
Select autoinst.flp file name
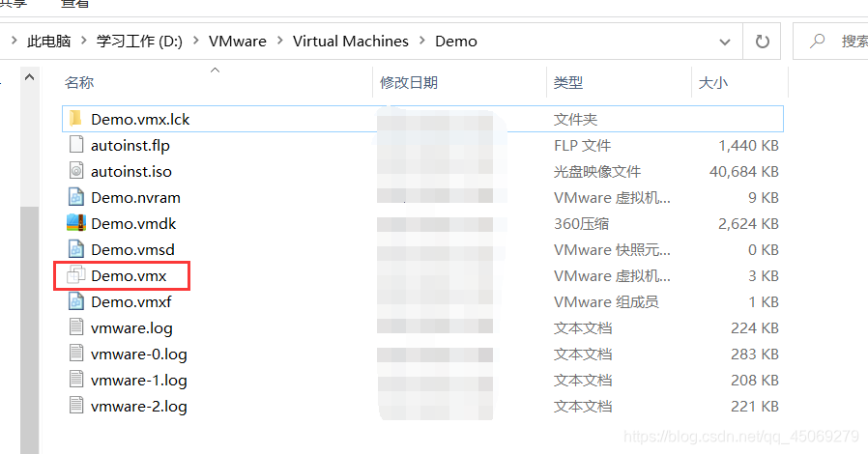pos(130,146)
